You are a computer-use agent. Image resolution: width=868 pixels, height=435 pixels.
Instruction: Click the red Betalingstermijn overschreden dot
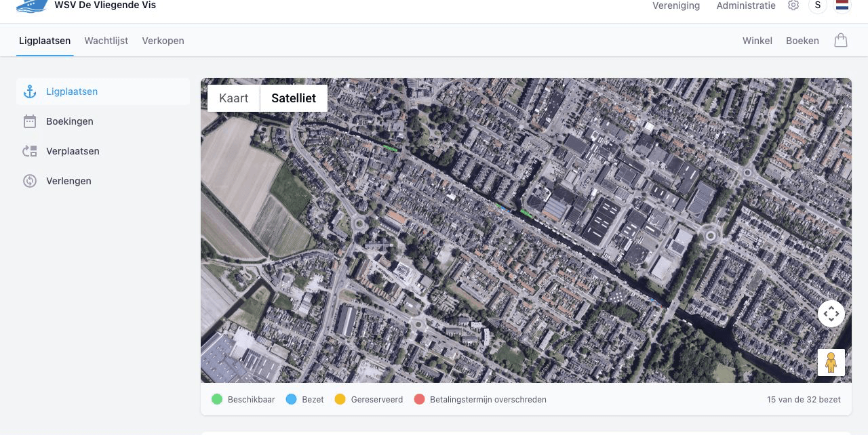419,400
